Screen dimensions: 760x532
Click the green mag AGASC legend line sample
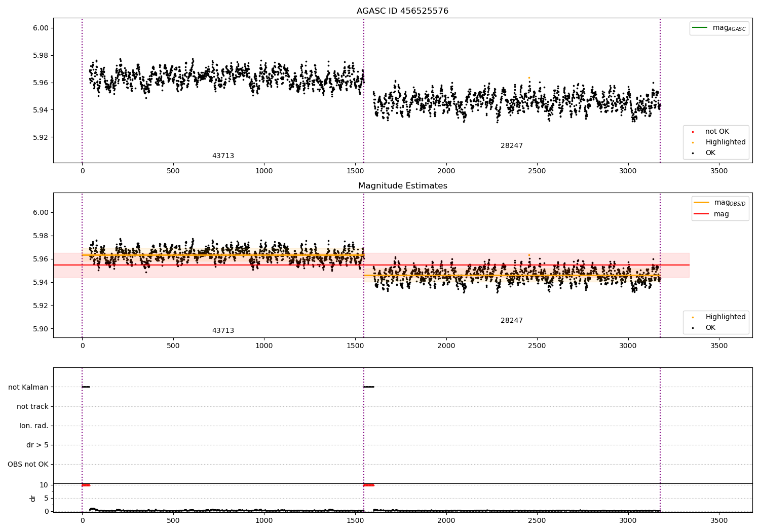coord(700,27)
